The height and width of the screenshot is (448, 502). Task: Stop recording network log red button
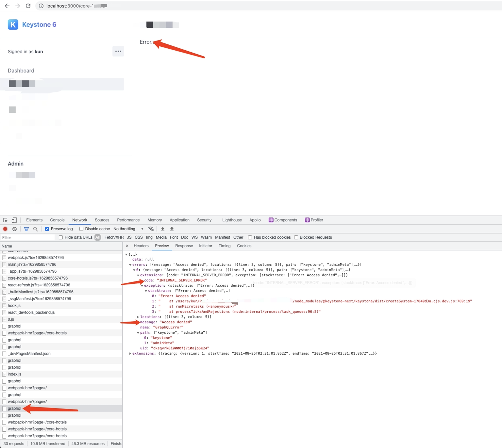click(x=5, y=229)
